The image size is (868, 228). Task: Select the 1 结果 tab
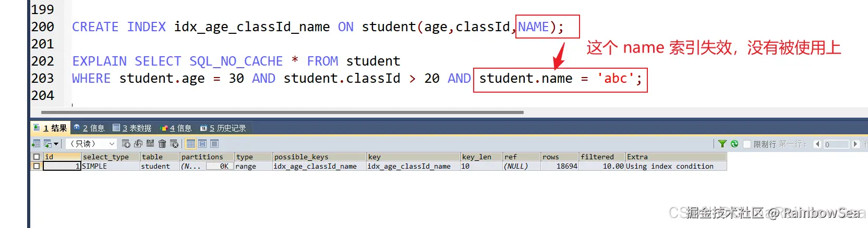[x=50, y=128]
